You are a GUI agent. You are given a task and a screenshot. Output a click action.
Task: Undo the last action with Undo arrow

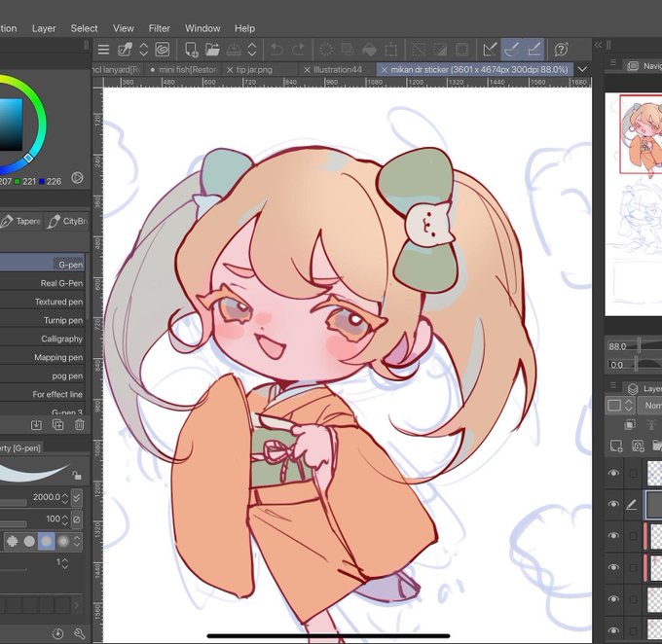pyautogui.click(x=276, y=50)
